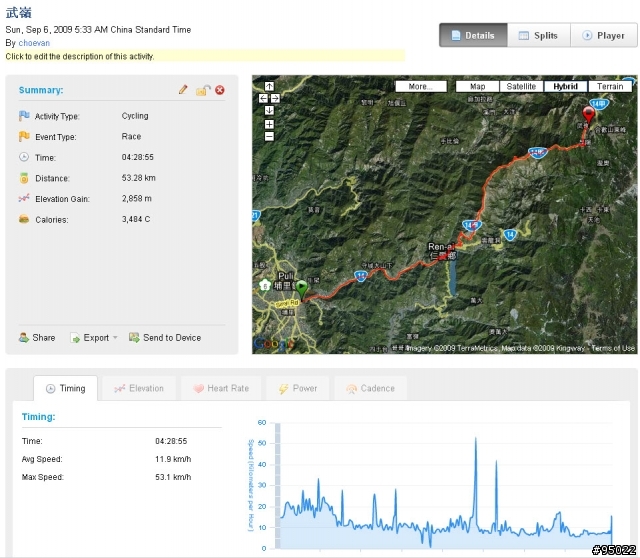Switch map to Satellite view
The width and height of the screenshot is (640, 558).
tap(521, 87)
